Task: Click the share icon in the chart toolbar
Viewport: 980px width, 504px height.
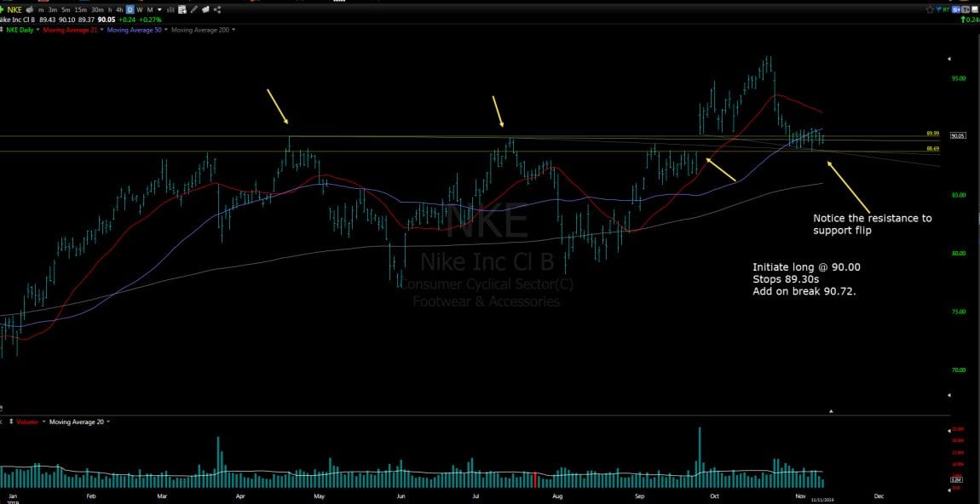Action: pyautogui.click(x=216, y=10)
